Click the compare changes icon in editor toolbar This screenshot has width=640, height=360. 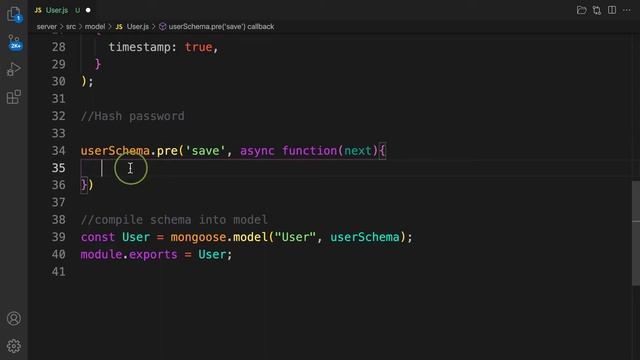click(x=597, y=10)
